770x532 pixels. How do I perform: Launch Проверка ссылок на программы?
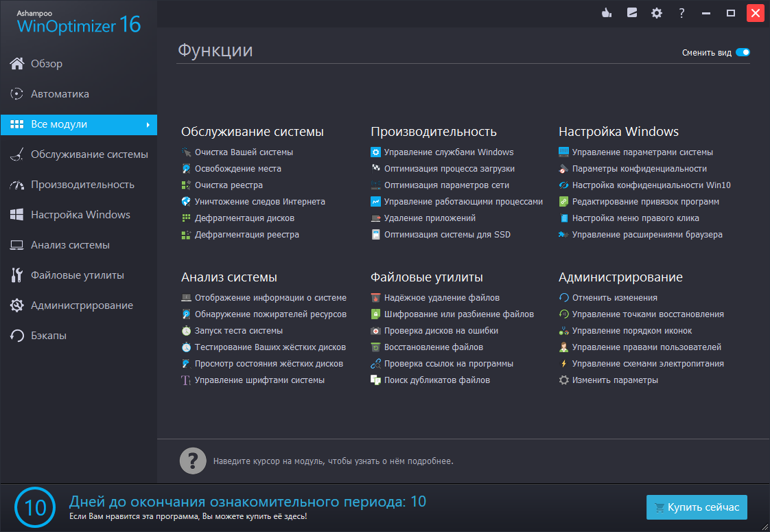coord(449,364)
